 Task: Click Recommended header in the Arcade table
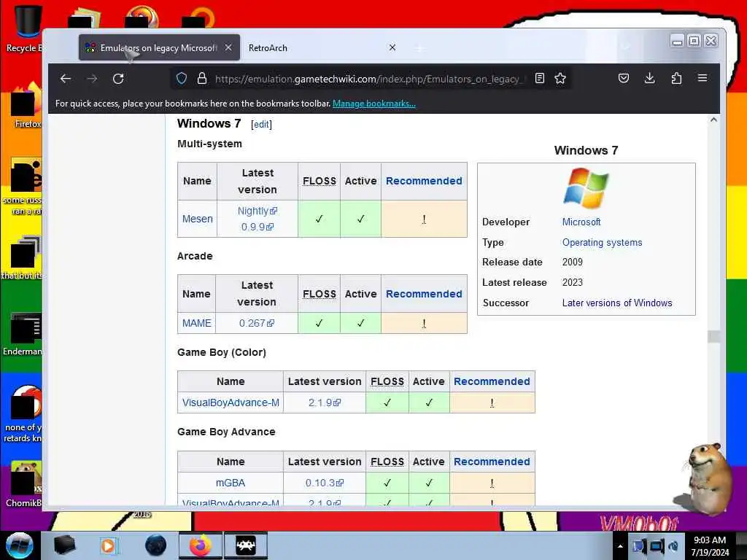click(x=424, y=294)
